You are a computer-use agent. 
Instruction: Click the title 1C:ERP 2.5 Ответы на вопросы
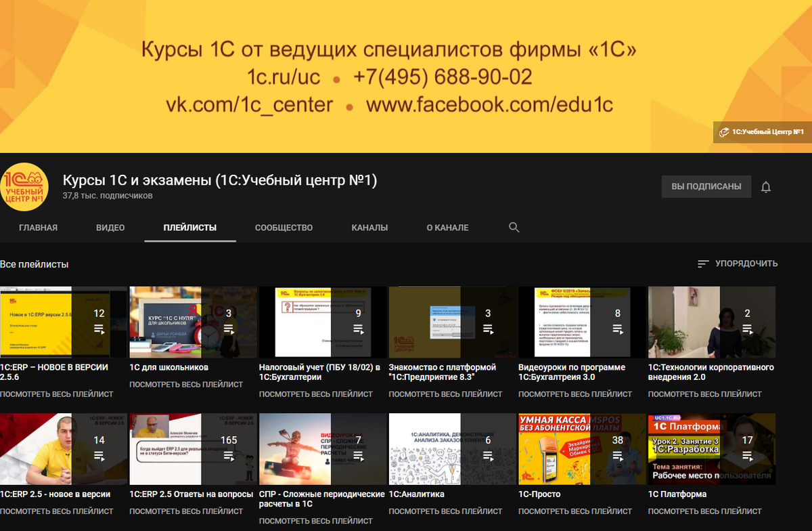pyautogui.click(x=191, y=494)
